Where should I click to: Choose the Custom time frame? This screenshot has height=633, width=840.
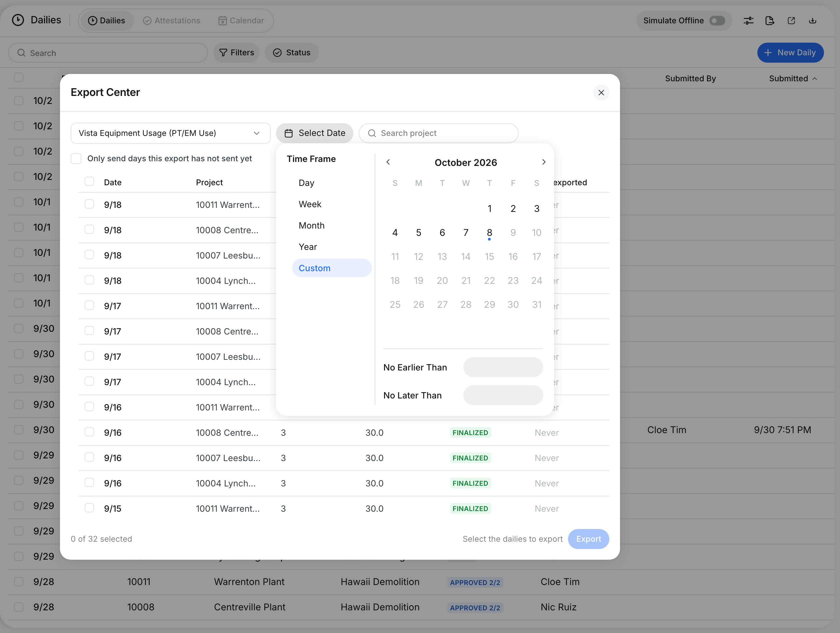[332, 268]
